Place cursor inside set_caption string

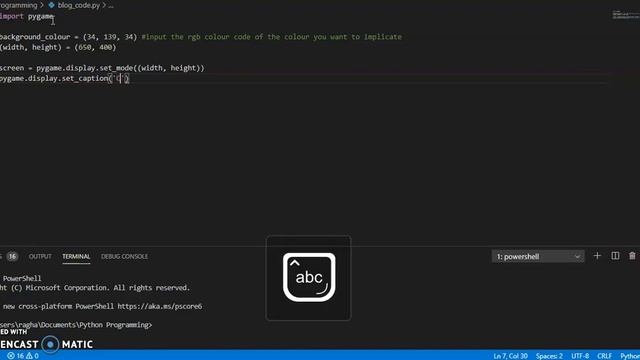(x=120, y=78)
